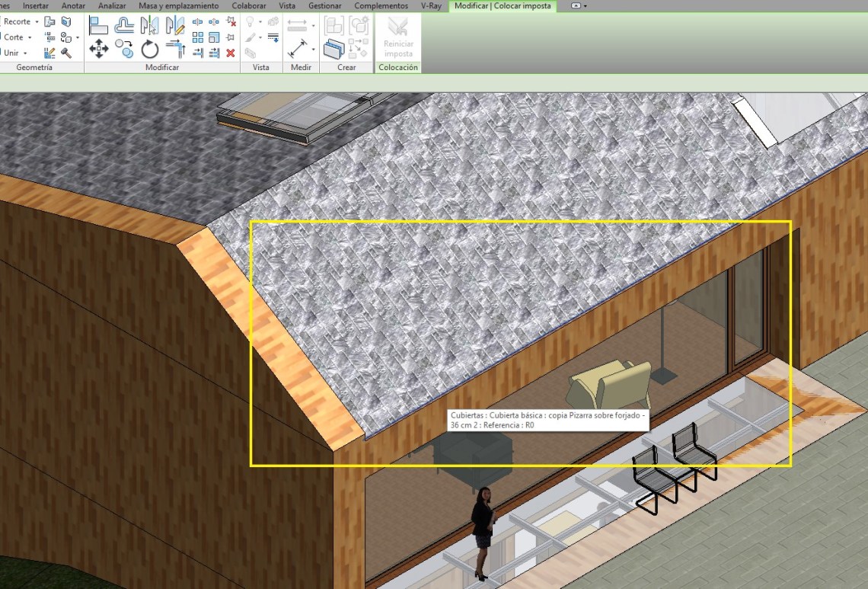Select the Move tool with four arrows
This screenshot has height=589, width=868.
tap(98, 50)
